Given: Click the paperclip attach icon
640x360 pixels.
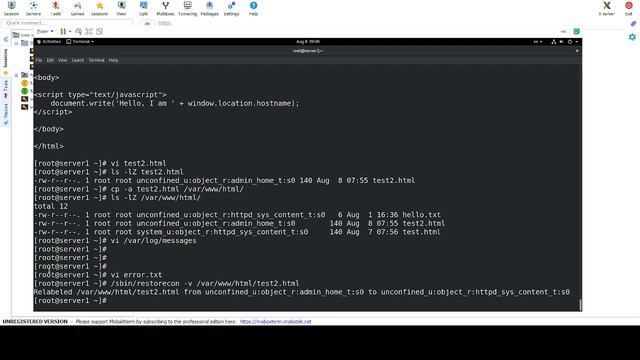Looking at the screenshot, I should pyautogui.click(x=633, y=24).
